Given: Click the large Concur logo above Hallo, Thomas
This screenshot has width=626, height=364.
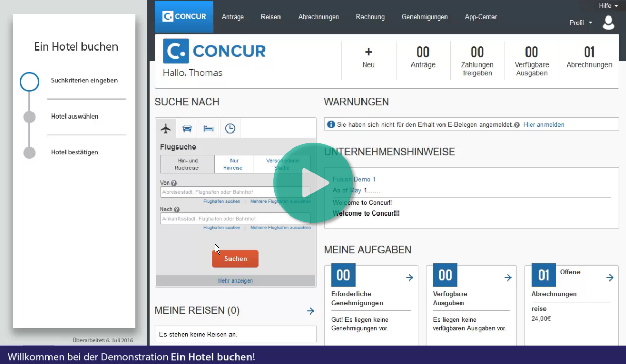Looking at the screenshot, I should click(214, 51).
